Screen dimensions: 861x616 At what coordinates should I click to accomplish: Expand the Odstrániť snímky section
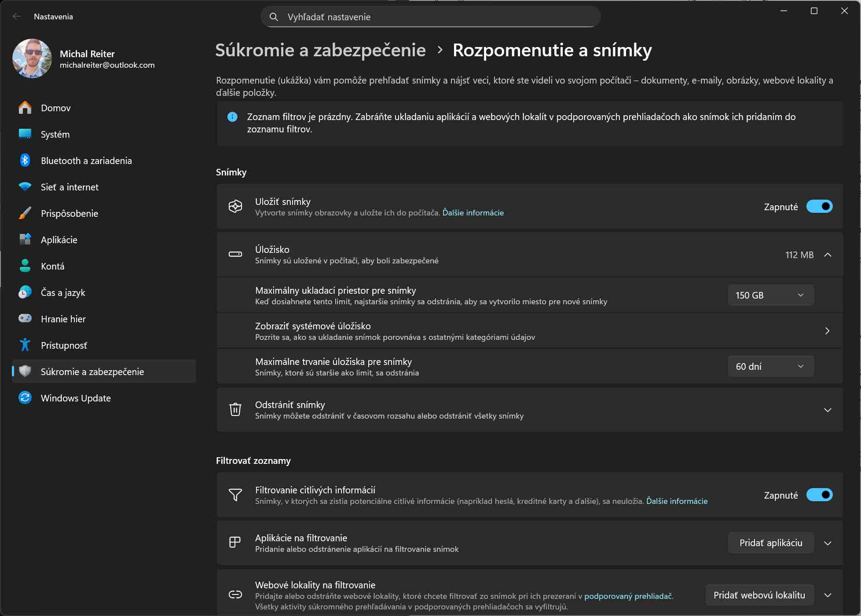tap(828, 410)
